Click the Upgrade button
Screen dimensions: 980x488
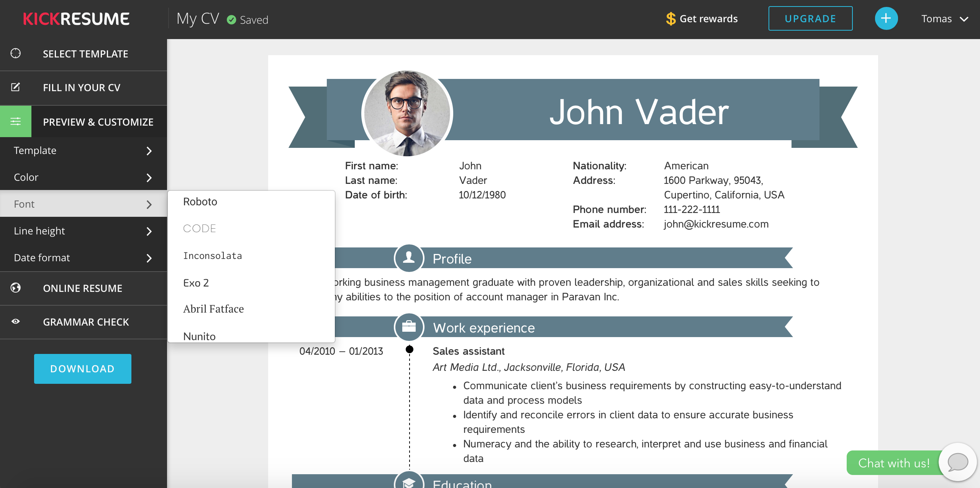pos(810,18)
